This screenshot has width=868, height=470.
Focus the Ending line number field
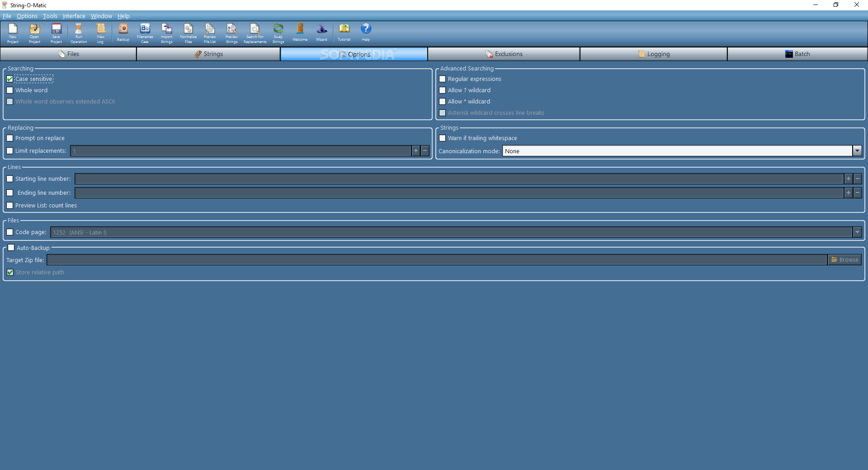(459, 193)
